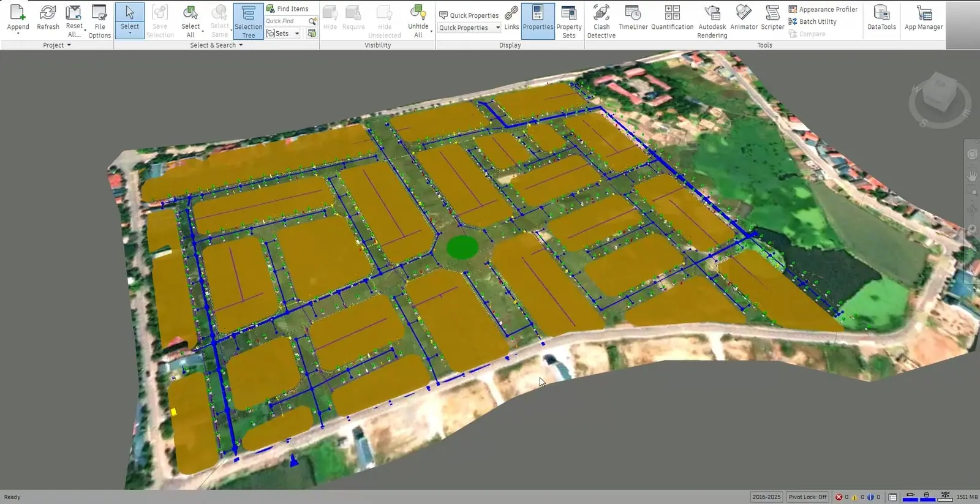Viewport: 980px width, 504px height.
Task: Expand the Project panel dropdown
Action: 57,45
